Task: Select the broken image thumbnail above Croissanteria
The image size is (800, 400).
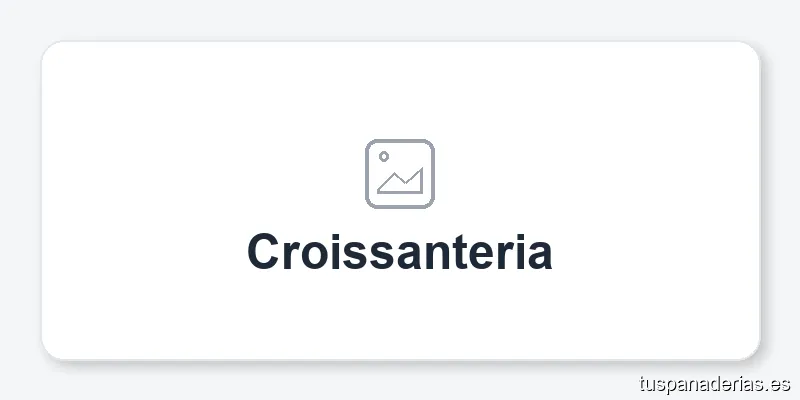Action: tap(400, 174)
